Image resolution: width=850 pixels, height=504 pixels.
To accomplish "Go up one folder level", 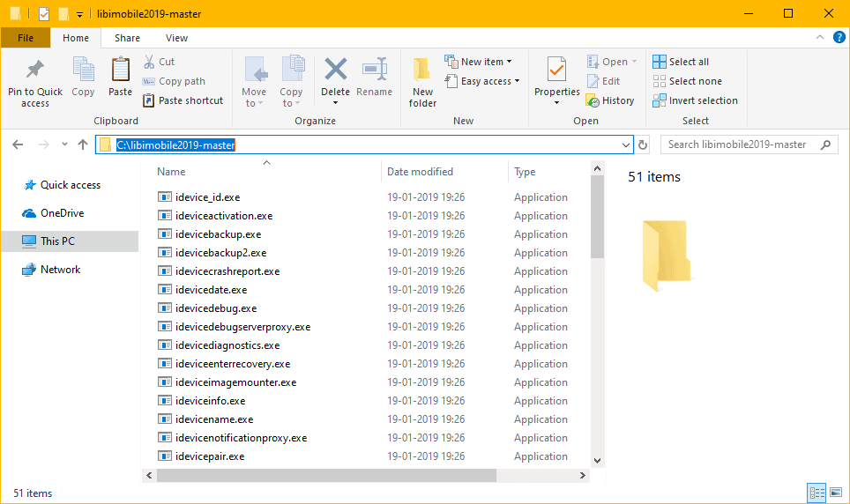I will click(82, 145).
